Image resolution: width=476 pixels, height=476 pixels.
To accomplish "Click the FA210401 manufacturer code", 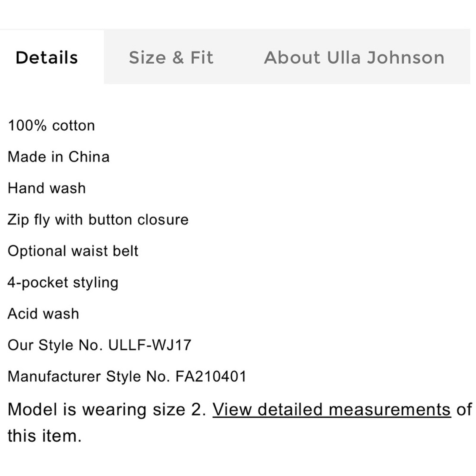I will point(211,377).
